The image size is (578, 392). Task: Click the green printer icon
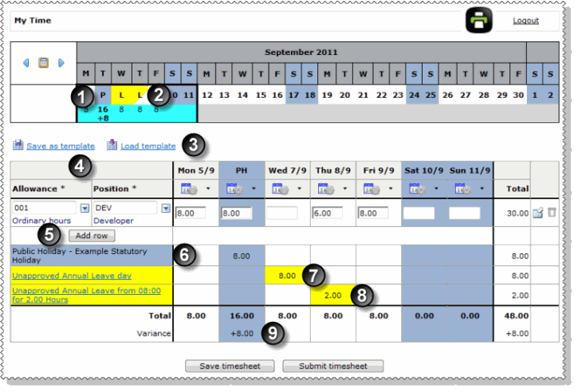[x=478, y=20]
